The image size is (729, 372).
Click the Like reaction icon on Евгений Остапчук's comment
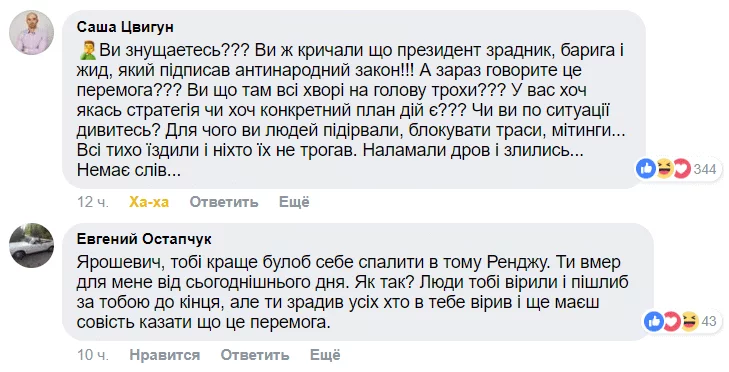coord(654,321)
